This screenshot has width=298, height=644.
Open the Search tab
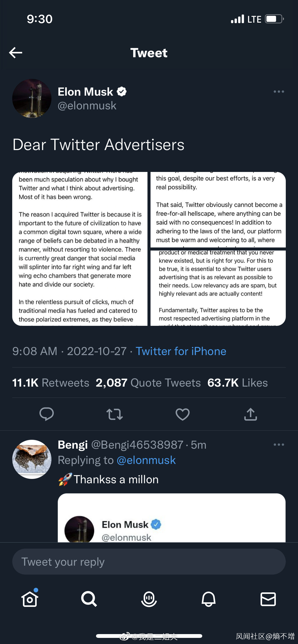pyautogui.click(x=89, y=599)
